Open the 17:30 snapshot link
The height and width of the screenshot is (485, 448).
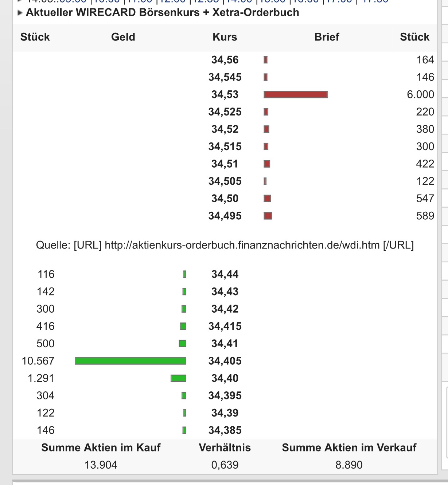(375, 2)
